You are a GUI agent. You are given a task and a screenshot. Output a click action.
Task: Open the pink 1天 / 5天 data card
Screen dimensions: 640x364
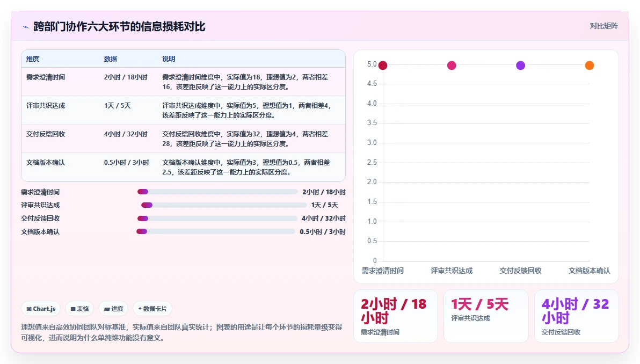point(486,316)
